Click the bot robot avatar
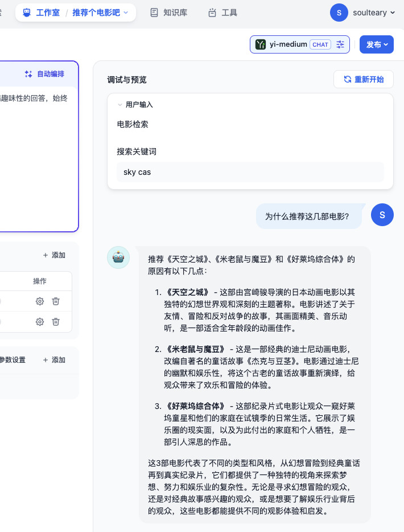 [x=118, y=257]
